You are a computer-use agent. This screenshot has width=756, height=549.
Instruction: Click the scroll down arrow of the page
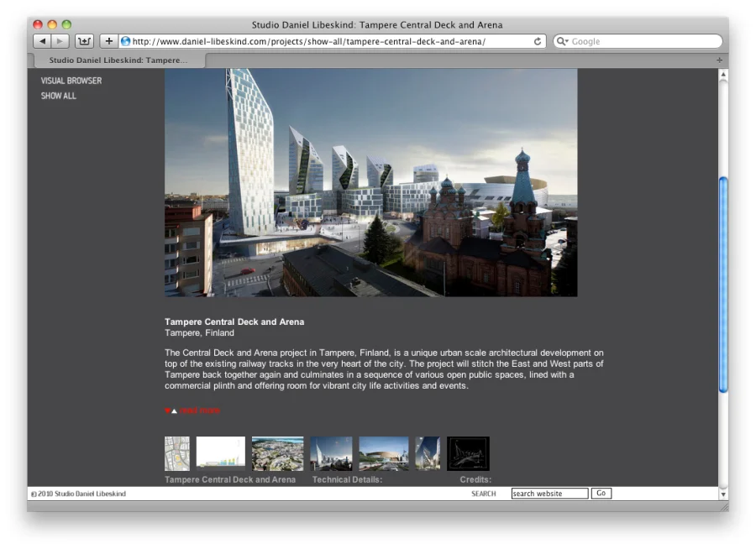723,494
